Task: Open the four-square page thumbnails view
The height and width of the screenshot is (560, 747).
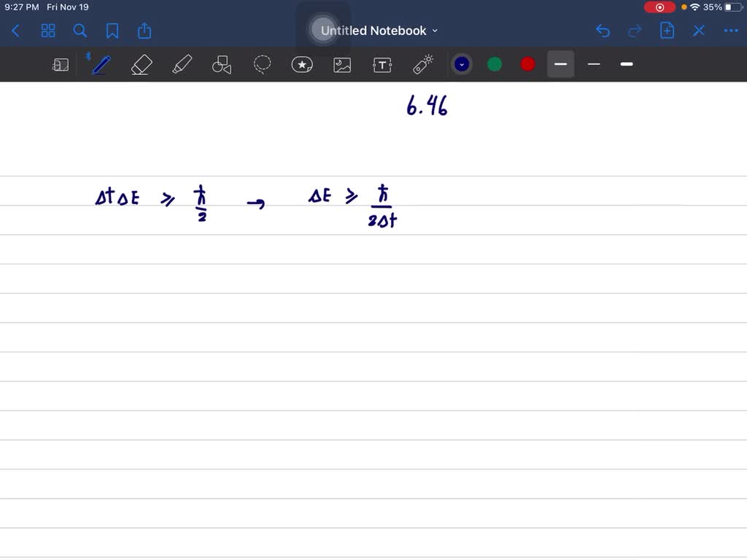Action: tap(48, 31)
